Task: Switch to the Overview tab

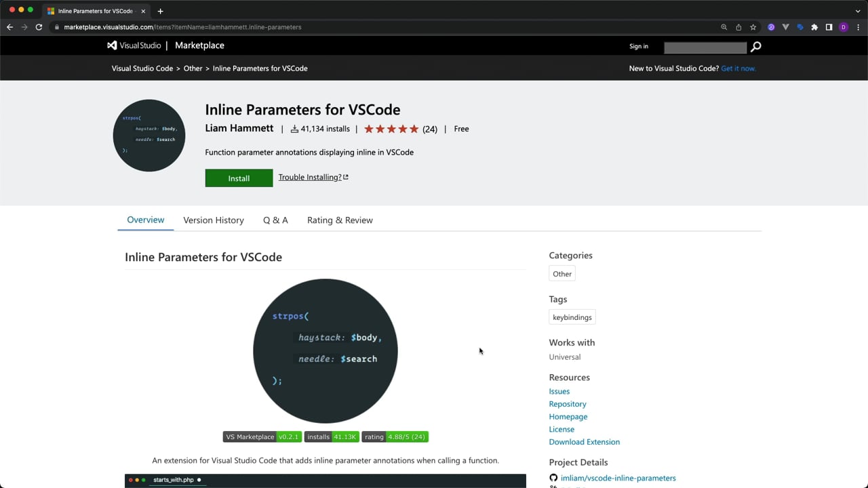Action: [145, 220]
